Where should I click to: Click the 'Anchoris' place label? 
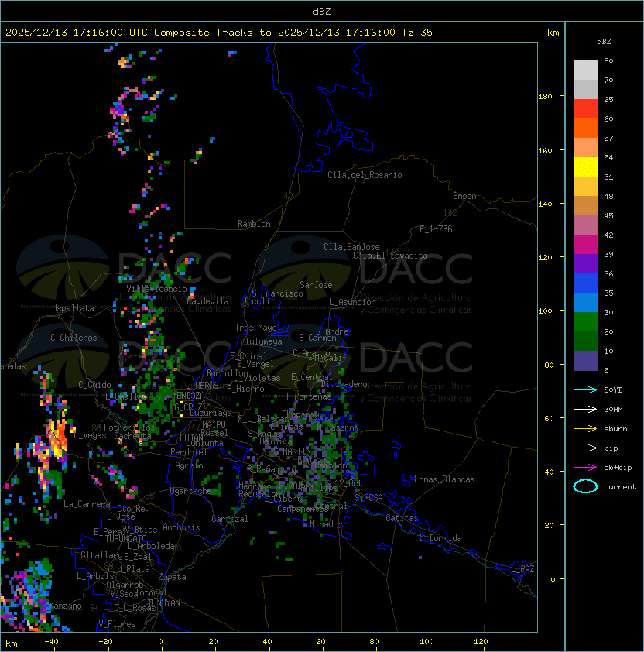click(181, 527)
